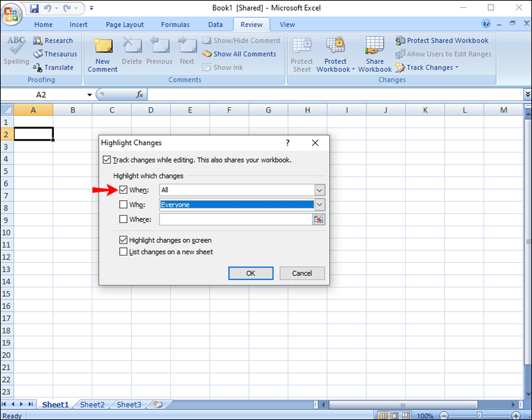Click Allow Users to Edit Ranges

tap(443, 54)
